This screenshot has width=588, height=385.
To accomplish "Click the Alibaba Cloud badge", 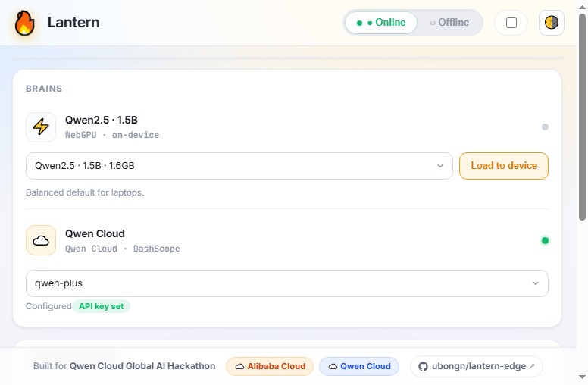I will [270, 366].
